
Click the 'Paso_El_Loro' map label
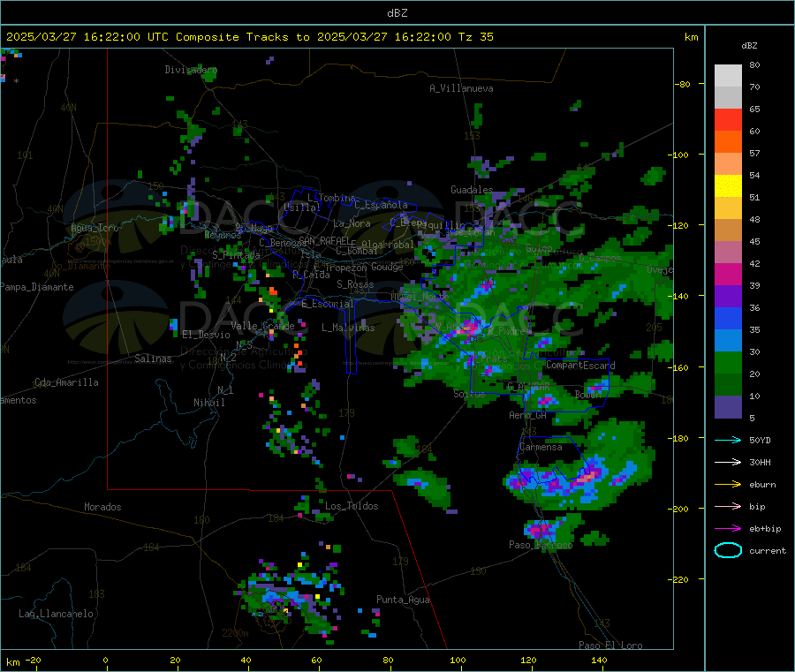(610, 646)
